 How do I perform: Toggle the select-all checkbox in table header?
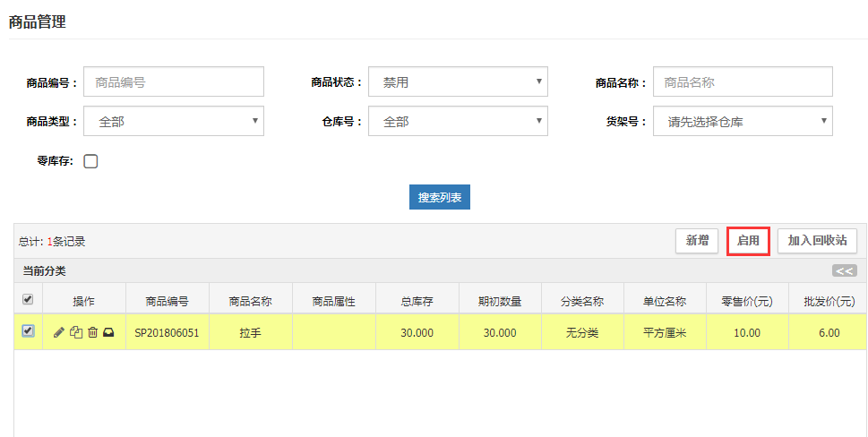(28, 299)
